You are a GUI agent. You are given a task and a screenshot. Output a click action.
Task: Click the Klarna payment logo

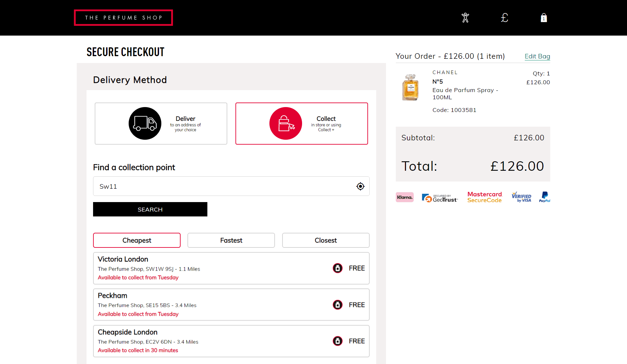pos(404,197)
